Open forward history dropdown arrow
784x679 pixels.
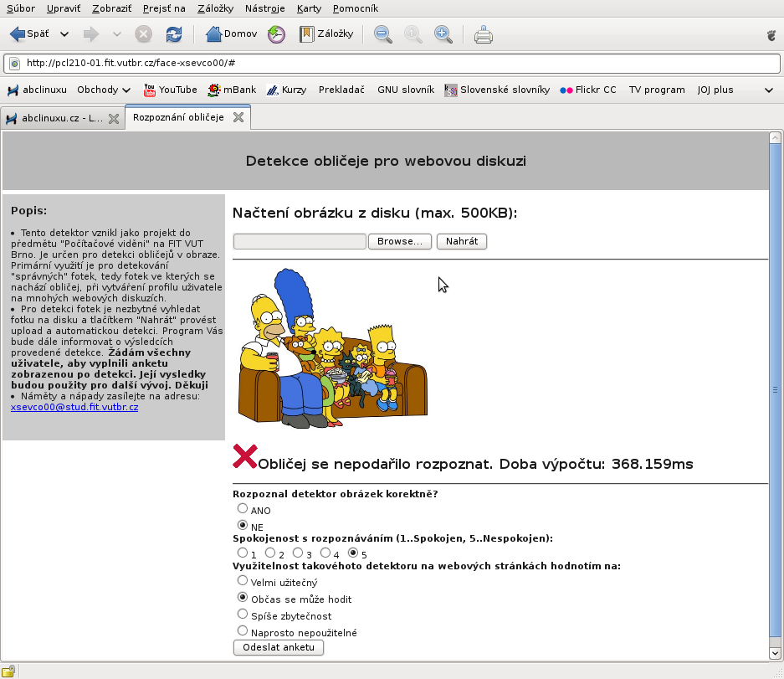coord(117,34)
